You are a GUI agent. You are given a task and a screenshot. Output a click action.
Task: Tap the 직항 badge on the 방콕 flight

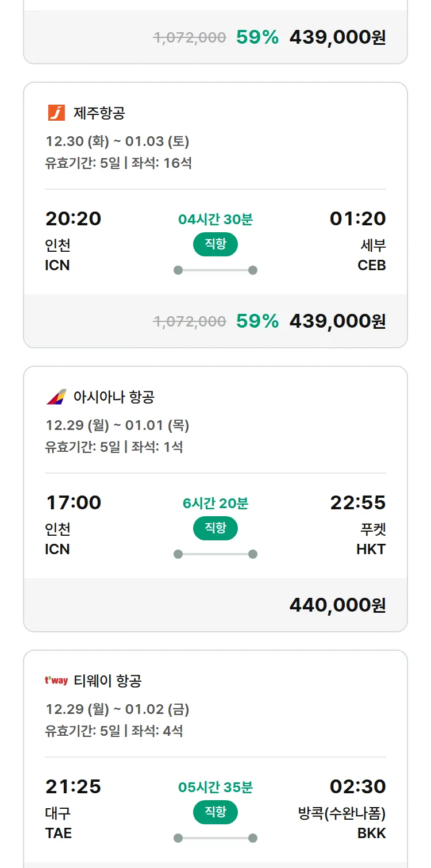coord(215,812)
